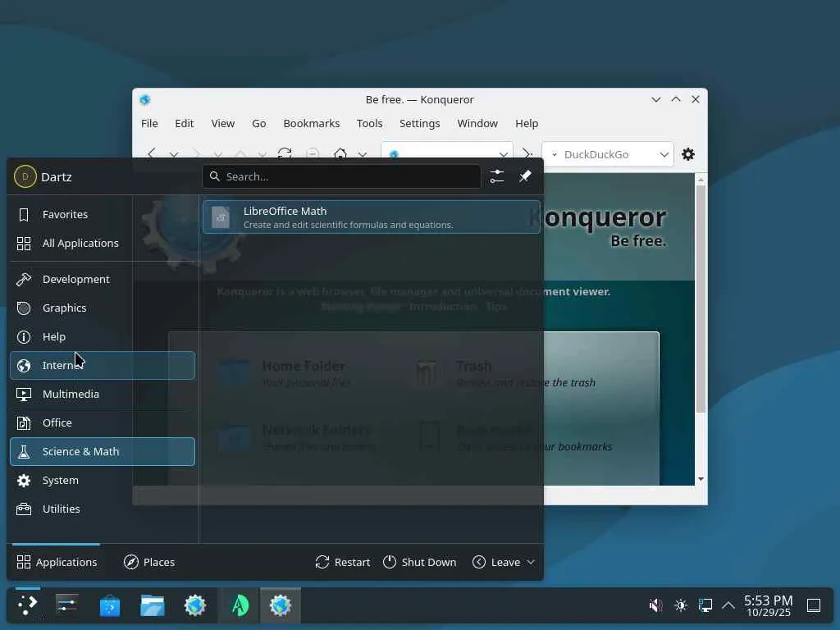This screenshot has width=840, height=630.
Task: Open Konqueror Go menu
Action: click(258, 123)
